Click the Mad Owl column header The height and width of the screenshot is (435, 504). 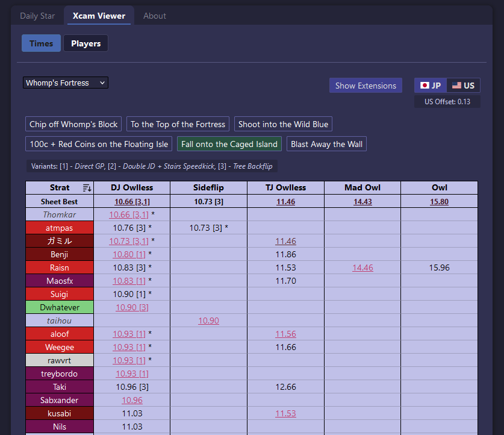click(362, 187)
